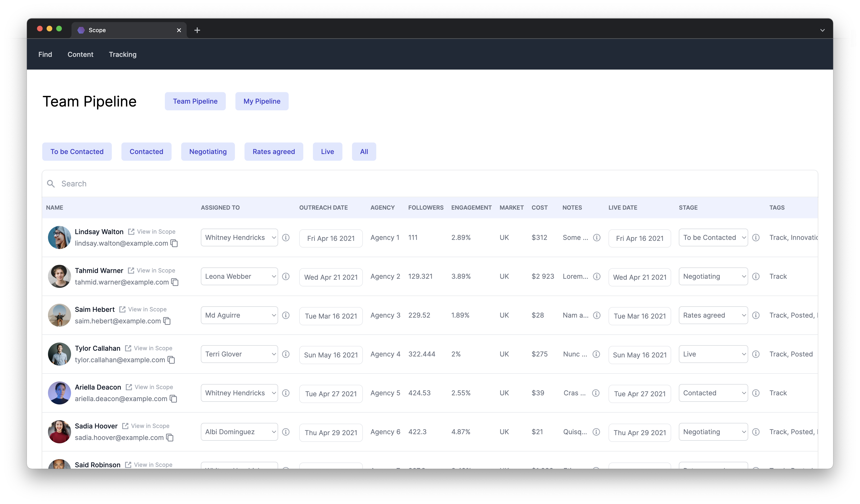Copy sadia.hoover@example.com email address

tap(170, 438)
